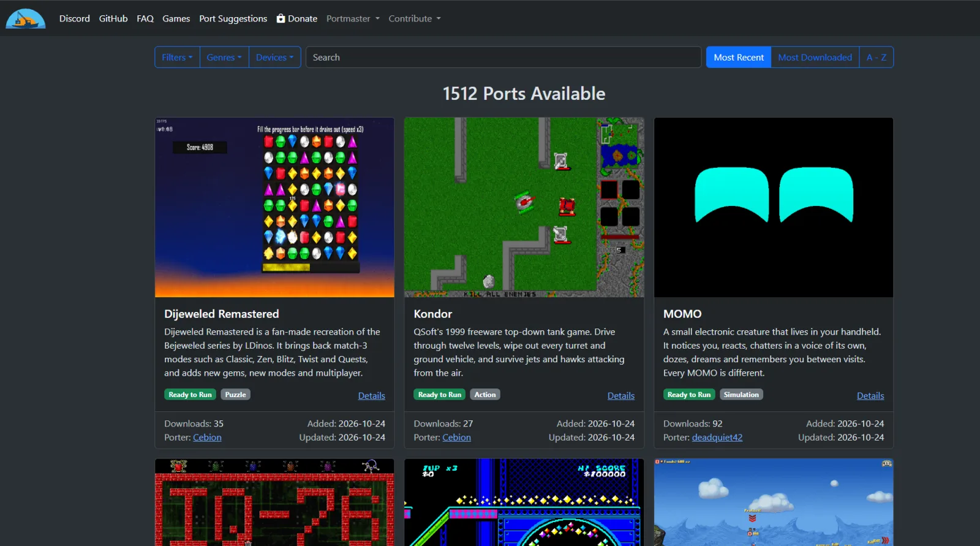
Task: Open Details for Dijeweled Remastered
Action: 372,396
